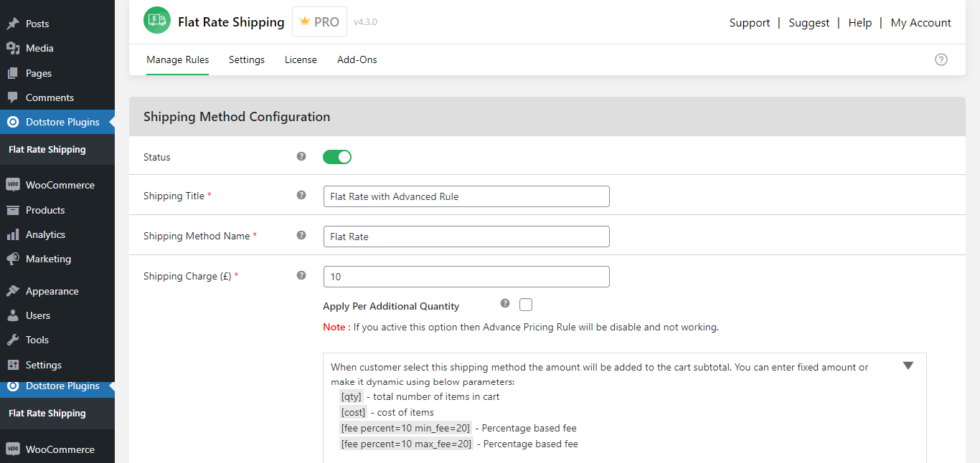Image resolution: width=980 pixels, height=463 pixels.
Task: Switch to the License tab
Action: click(301, 59)
